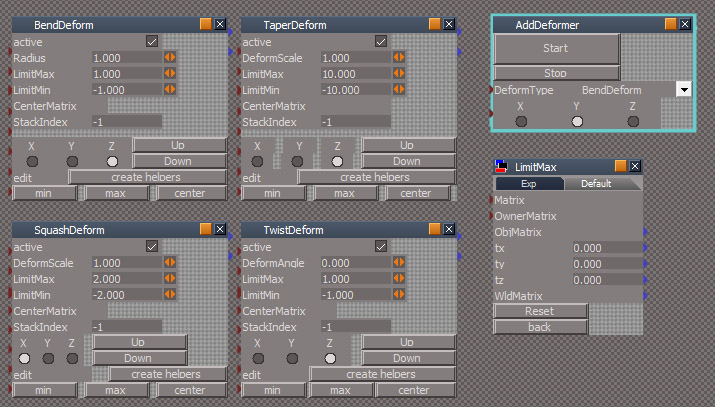Viewport: 715px width, 407px height.
Task: Switch to Default tab in LimitMax
Action: (596, 184)
